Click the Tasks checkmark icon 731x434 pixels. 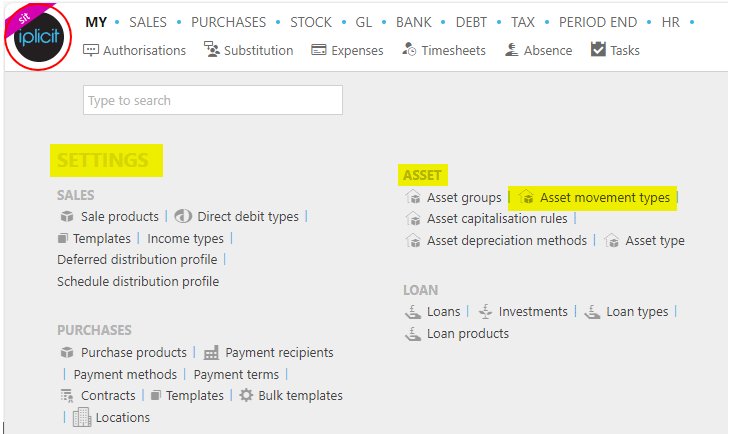[598, 49]
